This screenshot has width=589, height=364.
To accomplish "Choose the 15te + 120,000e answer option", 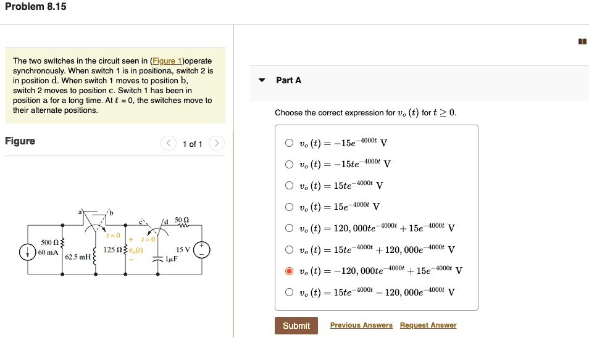I will pos(289,249).
